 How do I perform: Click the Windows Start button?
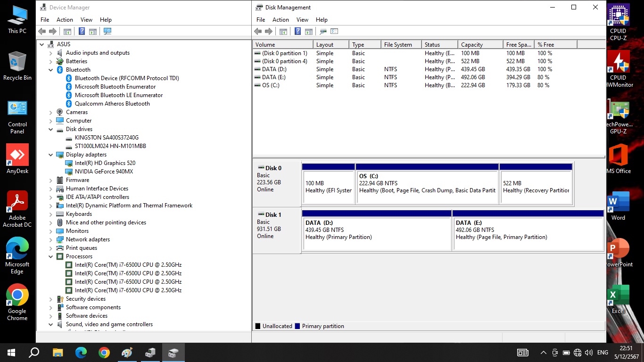coord(11,353)
